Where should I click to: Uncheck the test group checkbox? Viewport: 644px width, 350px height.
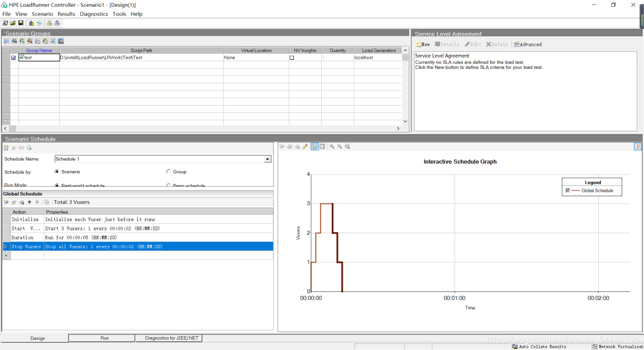[x=14, y=58]
